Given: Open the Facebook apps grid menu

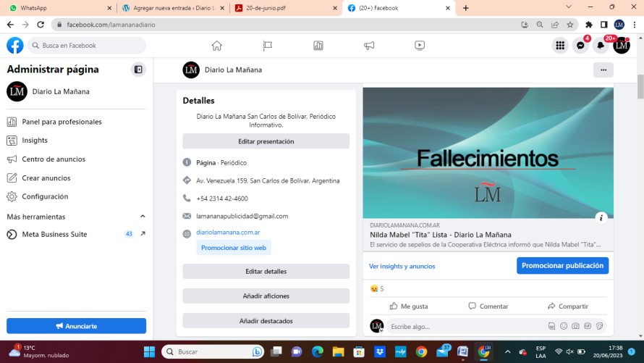Looking at the screenshot, I should [x=559, y=46].
